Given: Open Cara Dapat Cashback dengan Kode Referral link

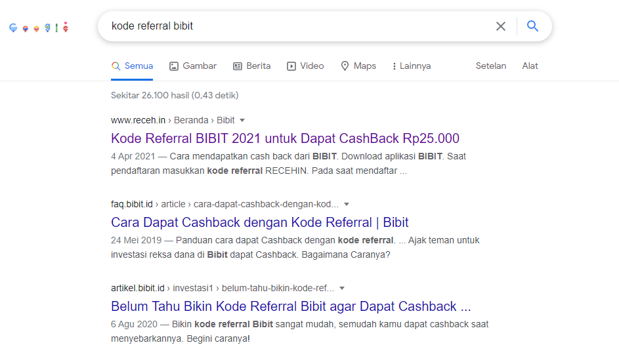Looking at the screenshot, I should [260, 222].
